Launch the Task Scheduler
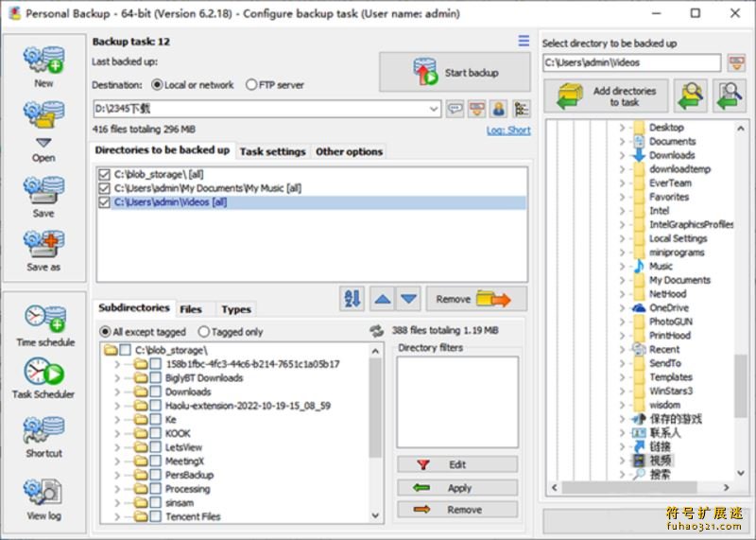756x540 pixels. 43,378
